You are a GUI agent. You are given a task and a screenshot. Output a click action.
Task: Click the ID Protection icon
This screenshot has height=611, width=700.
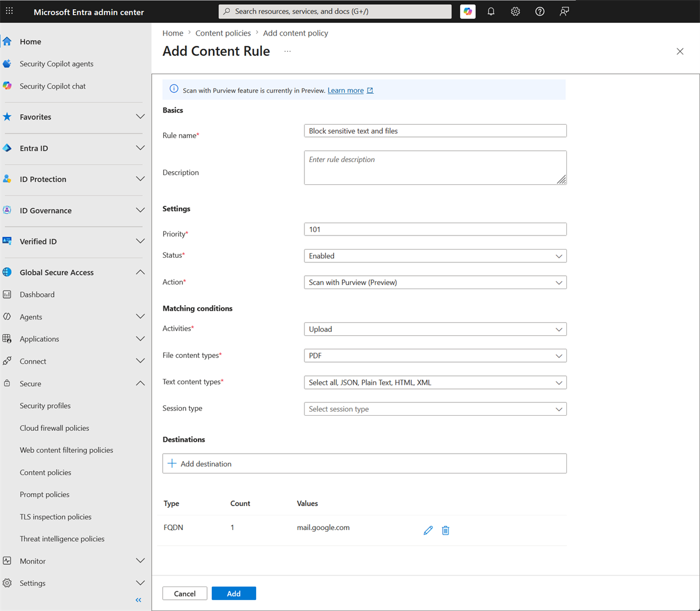(7, 179)
